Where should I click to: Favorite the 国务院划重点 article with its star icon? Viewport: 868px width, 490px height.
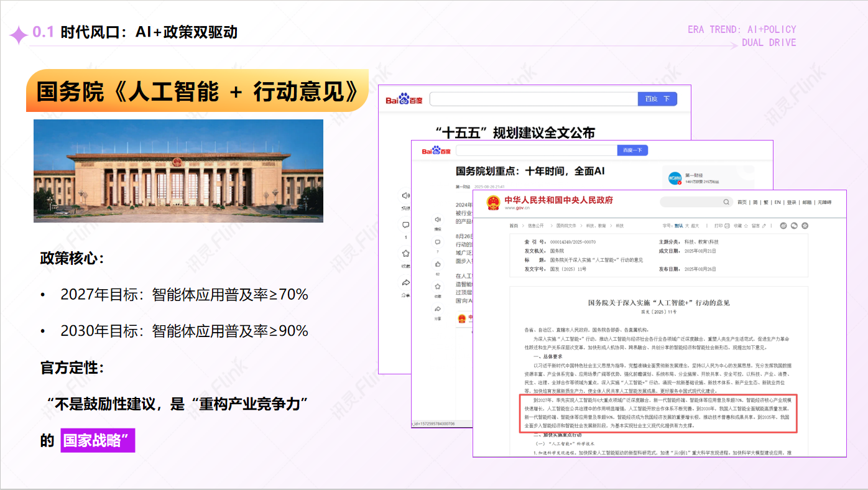[438, 287]
